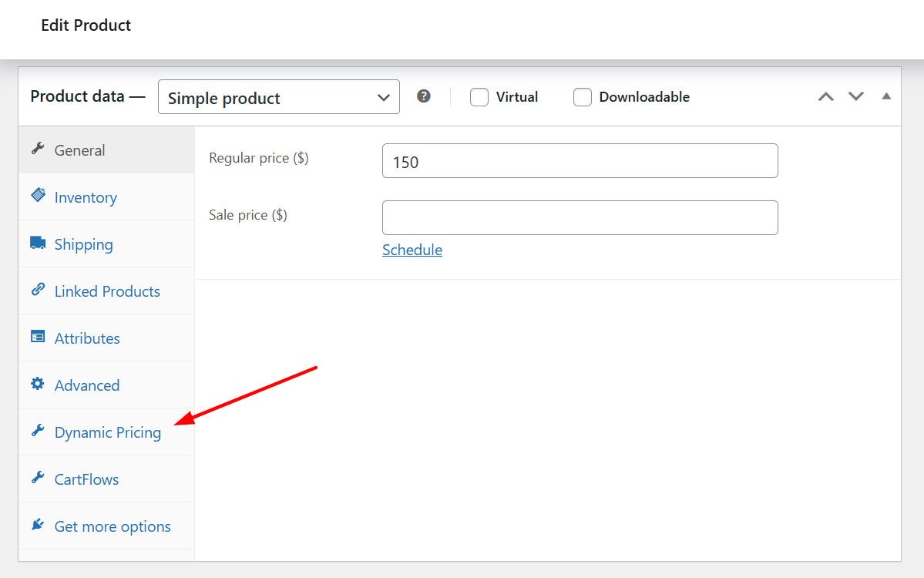The width and height of the screenshot is (924, 578).
Task: Tick the Downloadable checkbox
Action: (583, 97)
